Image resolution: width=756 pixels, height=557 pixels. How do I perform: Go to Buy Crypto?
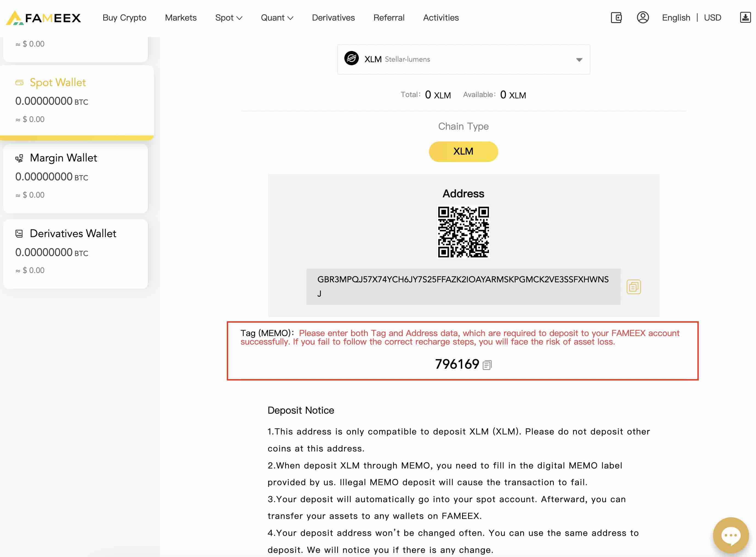pyautogui.click(x=124, y=18)
